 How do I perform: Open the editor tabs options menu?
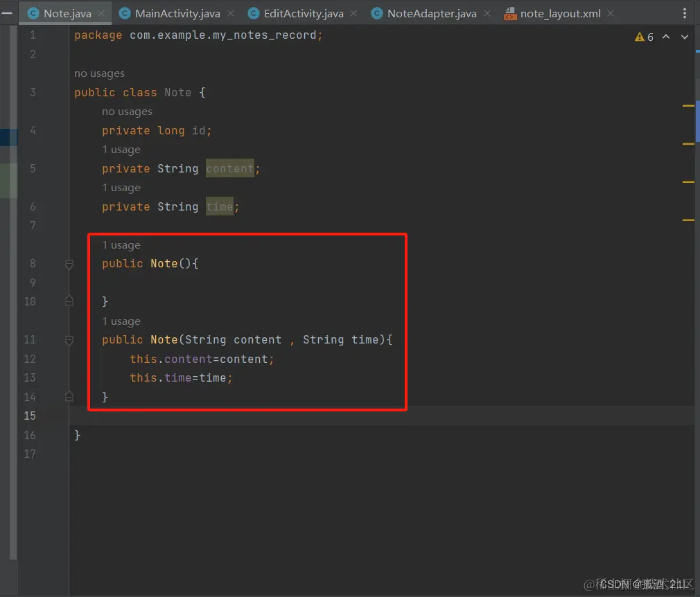pos(684,13)
